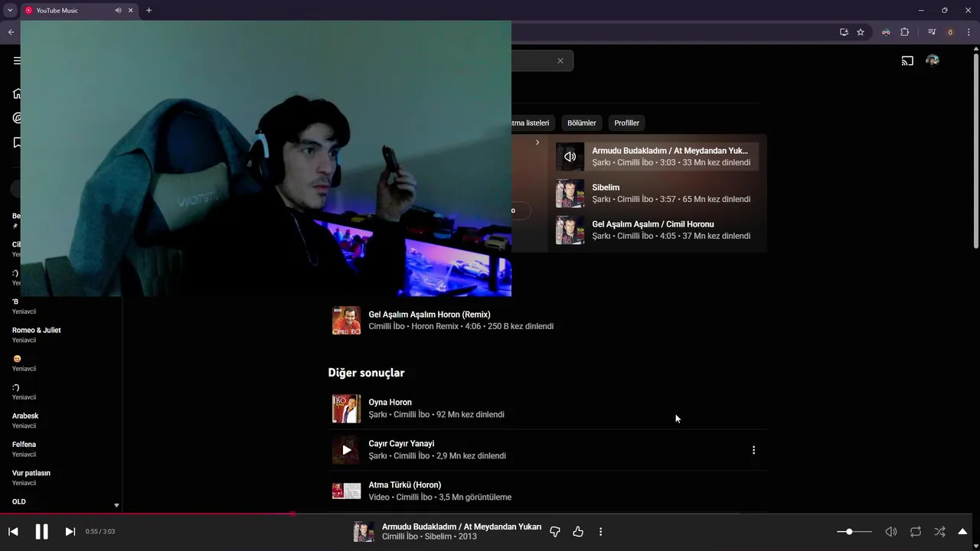
Task: Bookmark this page with star icon
Action: click(861, 32)
